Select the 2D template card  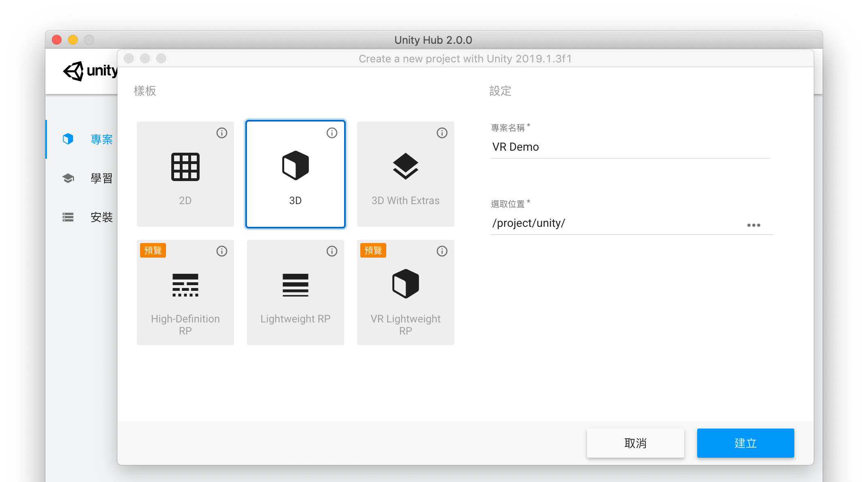[185, 174]
